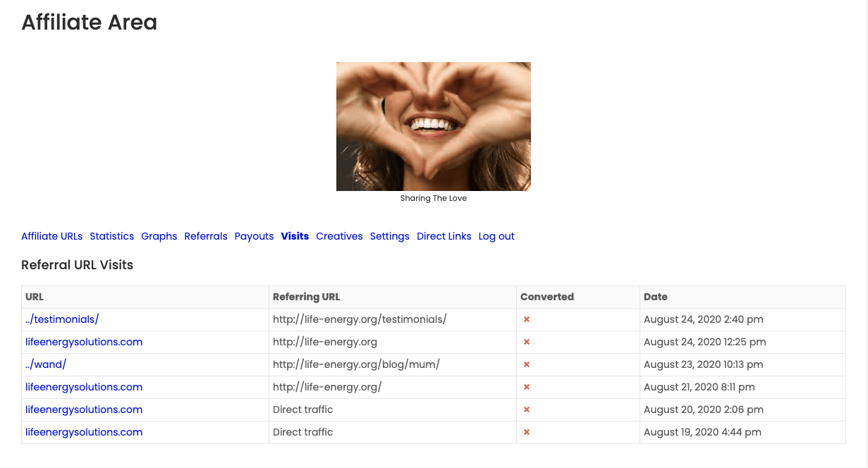Open lifeenergysolutions.com link in the August 21 row
This screenshot has height=468, width=868.
84,387
